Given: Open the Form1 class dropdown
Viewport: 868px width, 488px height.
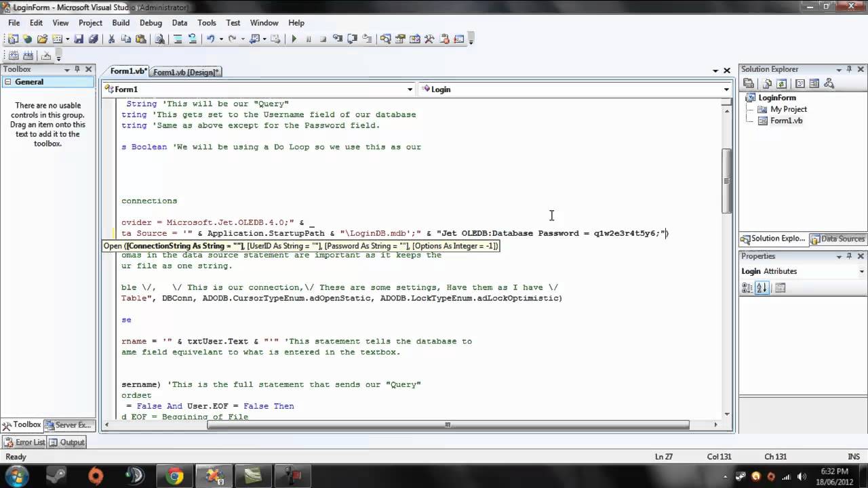Looking at the screenshot, I should [x=410, y=89].
